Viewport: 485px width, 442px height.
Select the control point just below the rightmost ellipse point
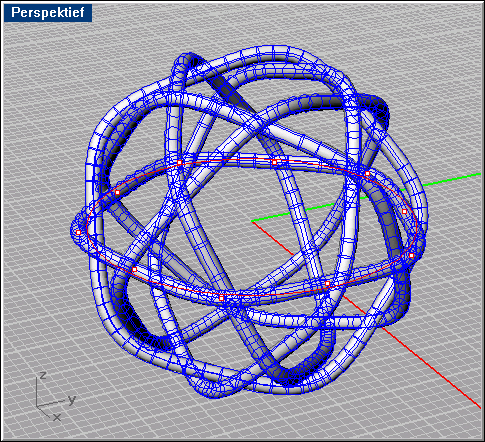pos(411,255)
